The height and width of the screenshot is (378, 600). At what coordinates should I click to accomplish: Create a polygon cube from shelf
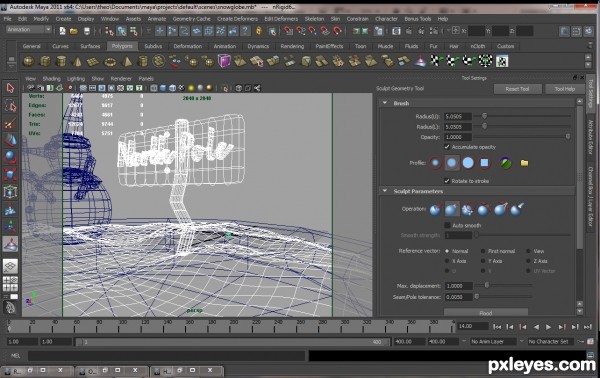click(x=45, y=61)
